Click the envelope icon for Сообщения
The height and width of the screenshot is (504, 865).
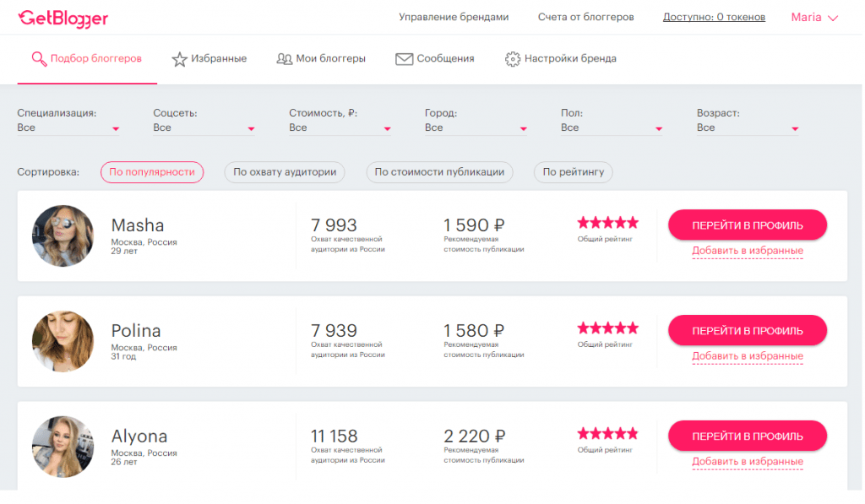click(404, 59)
